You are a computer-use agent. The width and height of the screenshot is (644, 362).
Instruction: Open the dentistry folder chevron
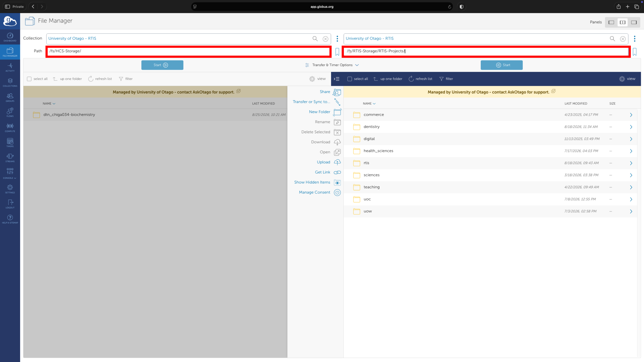coord(631,127)
